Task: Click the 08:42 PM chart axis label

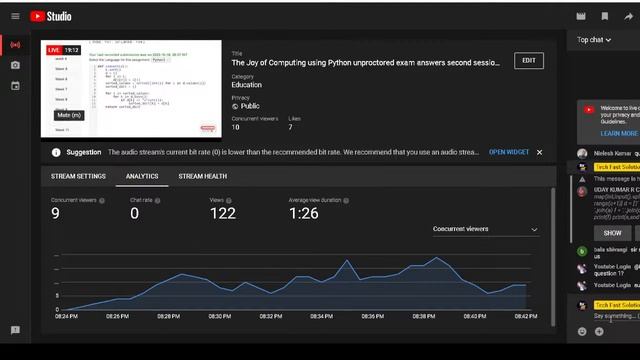Action: tap(526, 316)
